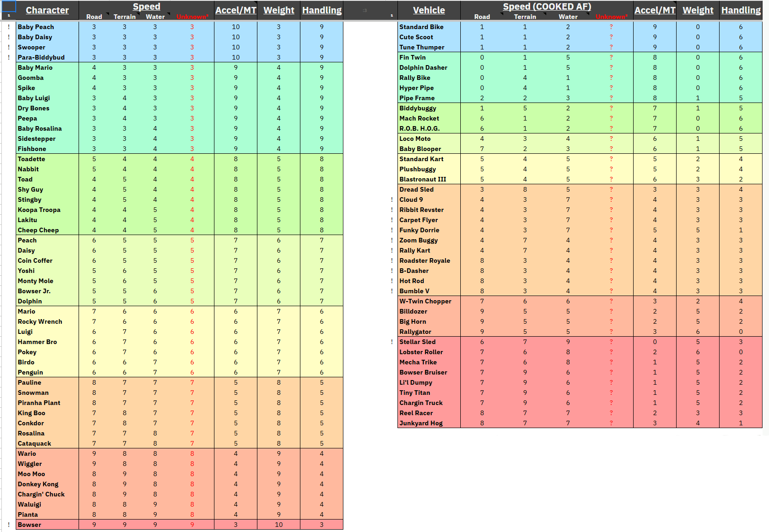Screen dimensions: 769x532
Task: Select the Donkey Kong name cell
Action: (x=47, y=484)
